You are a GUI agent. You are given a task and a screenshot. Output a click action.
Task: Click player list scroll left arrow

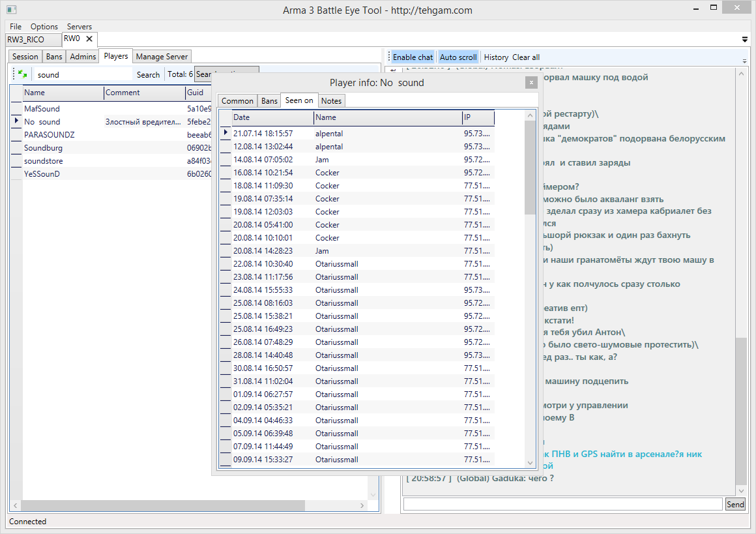click(x=16, y=505)
